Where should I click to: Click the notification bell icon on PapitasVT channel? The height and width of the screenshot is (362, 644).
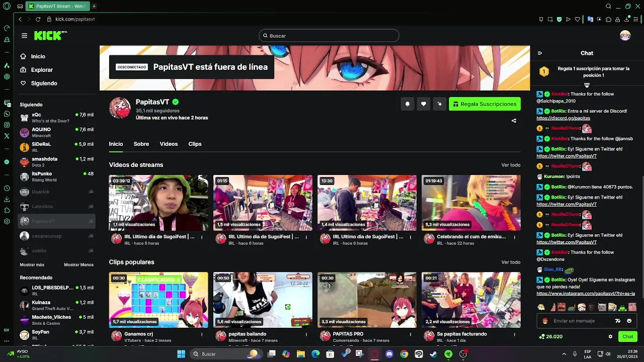(x=408, y=104)
